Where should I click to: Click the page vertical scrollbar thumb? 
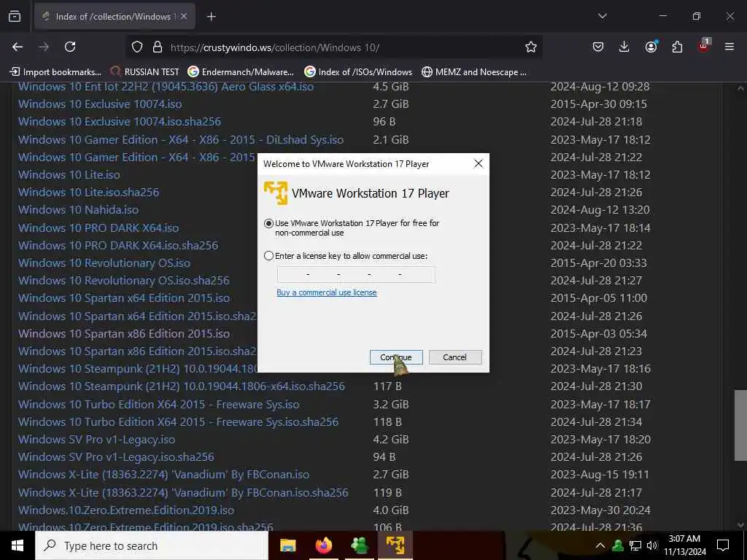[740, 425]
